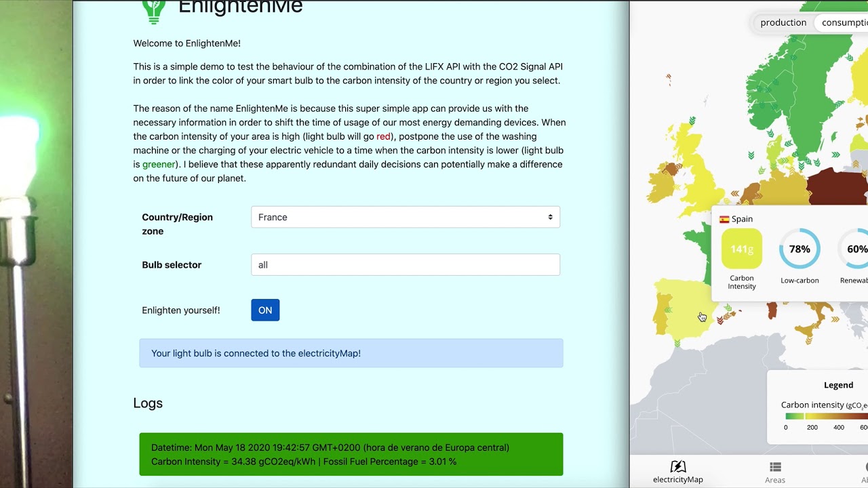Click the 'Enlighten yourself!' label
The height and width of the screenshot is (488, 868).
tap(181, 310)
